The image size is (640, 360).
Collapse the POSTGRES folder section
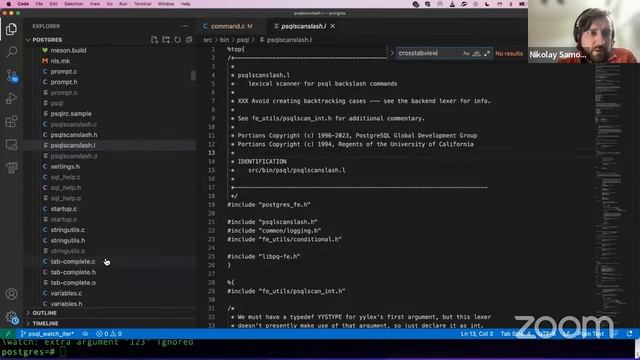[x=47, y=40]
